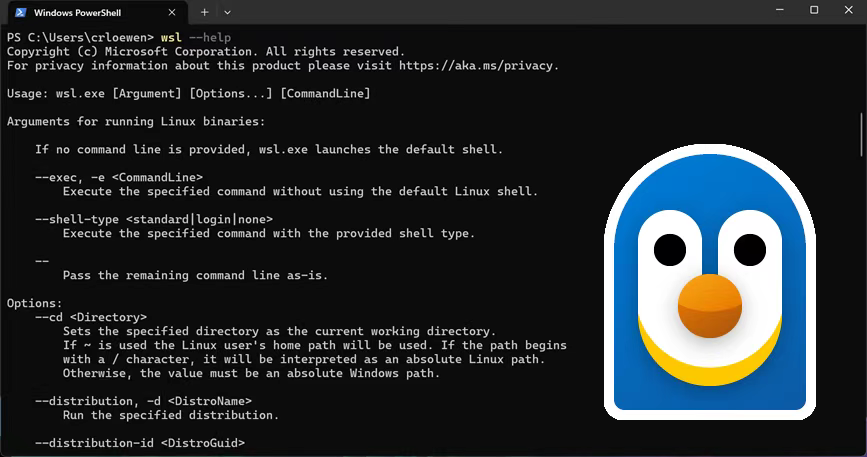
Task: Click 'Otherwise, the value must be' line
Action: pos(252,373)
